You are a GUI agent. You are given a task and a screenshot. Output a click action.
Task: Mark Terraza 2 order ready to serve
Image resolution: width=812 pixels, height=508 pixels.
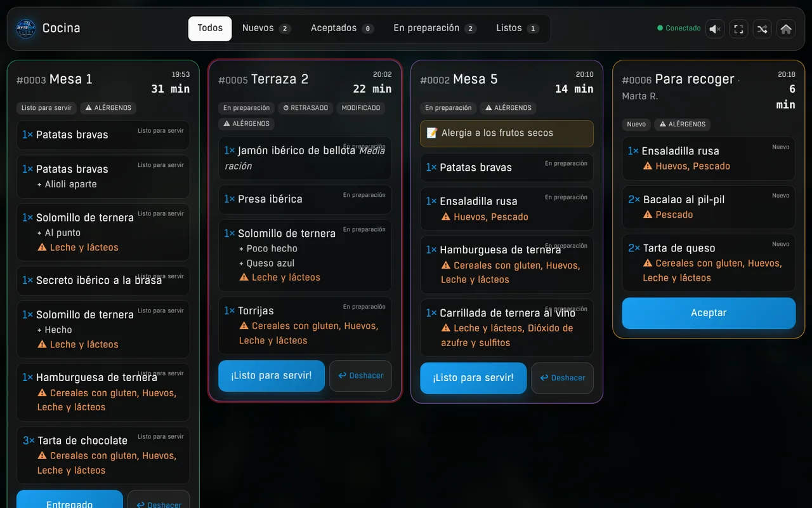[272, 376]
